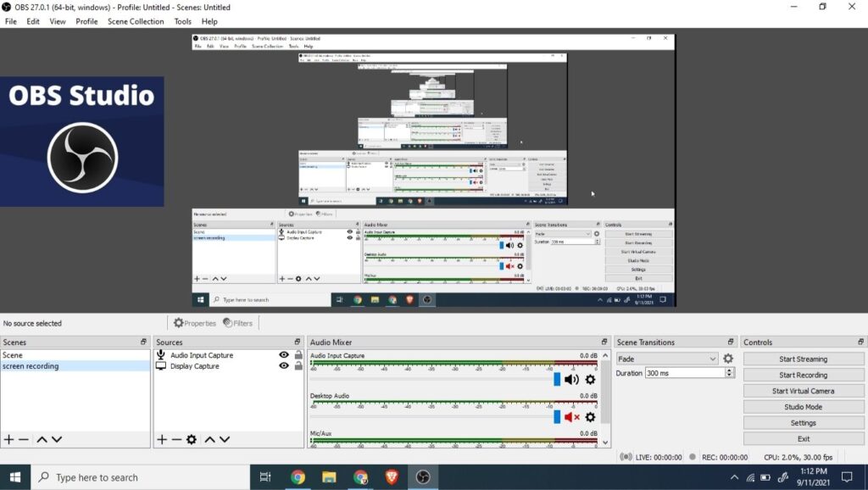The image size is (868, 490).
Task: Pop out the Audio Mixer dock
Action: coord(604,342)
